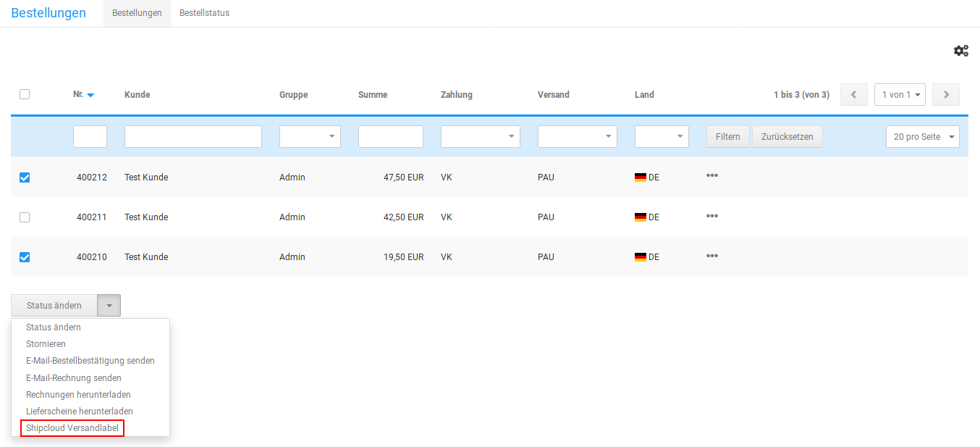
Task: Check the order 400211 checkbox
Action: 25,217
